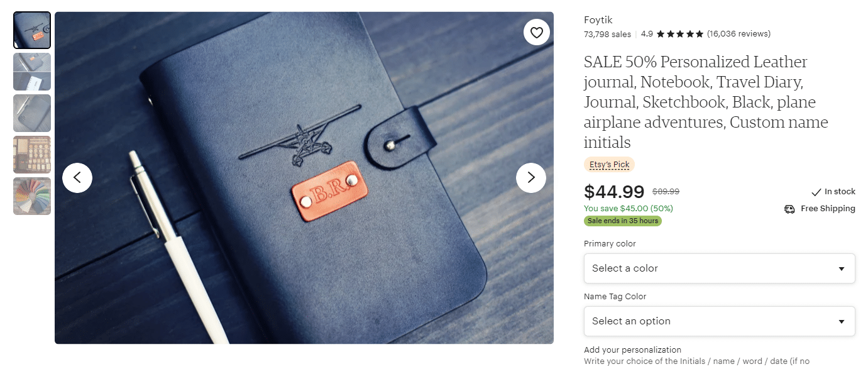Open the Primary color dropdown
The width and height of the screenshot is (868, 369).
(x=719, y=268)
